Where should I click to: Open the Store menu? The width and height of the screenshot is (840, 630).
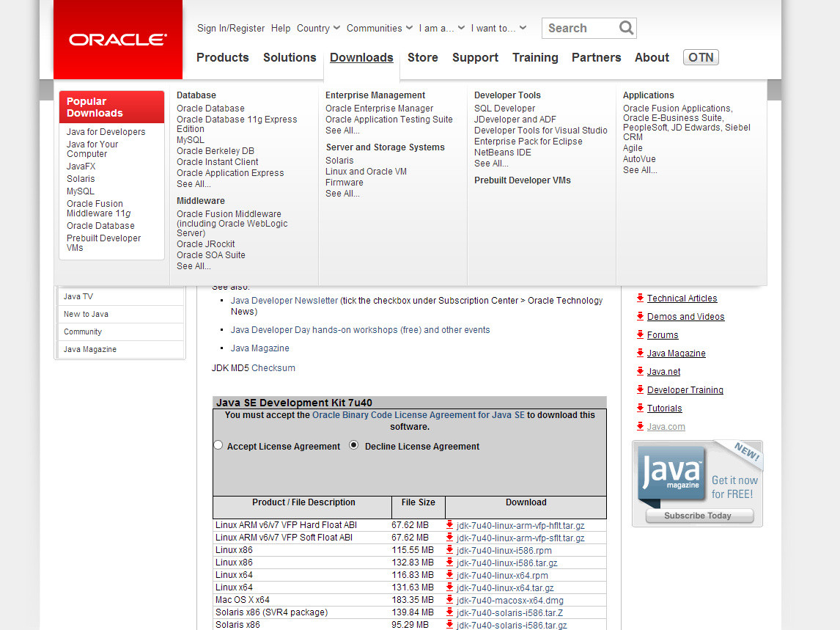pyautogui.click(x=423, y=57)
